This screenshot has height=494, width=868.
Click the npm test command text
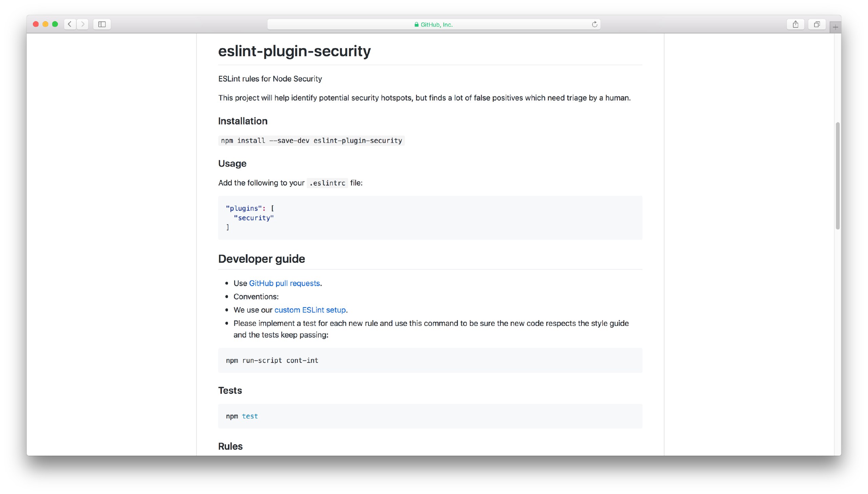(242, 416)
